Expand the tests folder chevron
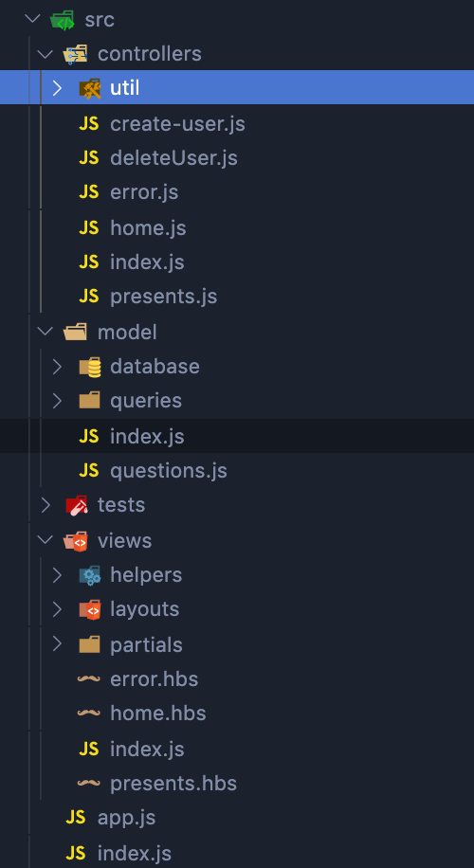 (45, 505)
